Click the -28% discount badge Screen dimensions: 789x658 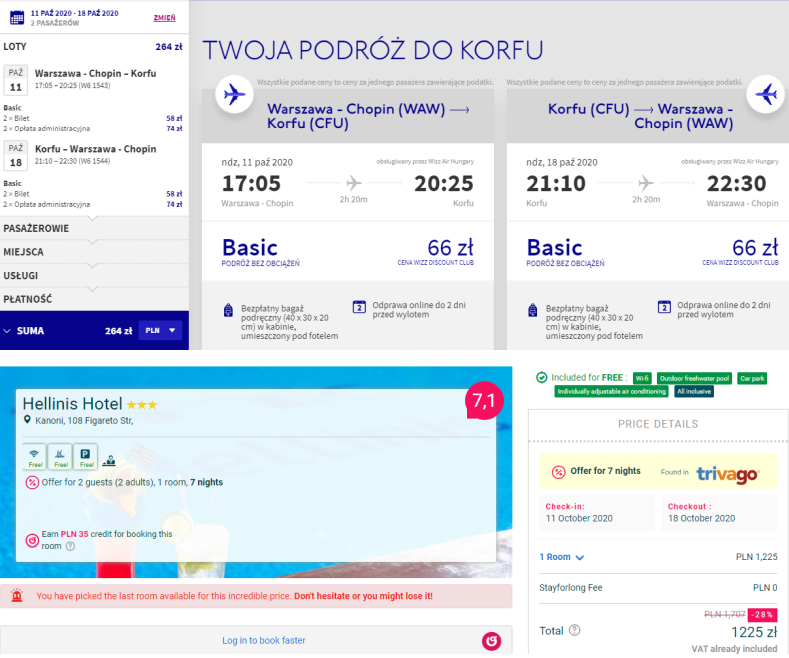click(763, 615)
